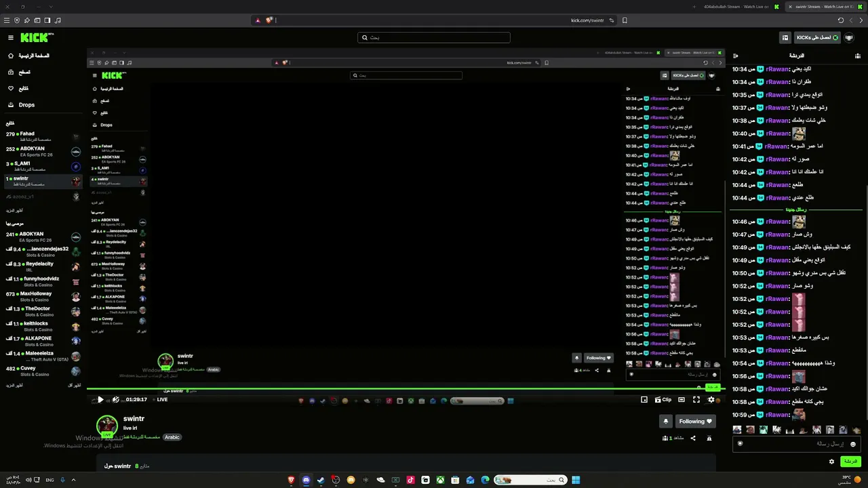Viewport: 868px width, 488px height.
Task: Open the hamburger menu beside the Kick logo
Action: [x=11, y=38]
